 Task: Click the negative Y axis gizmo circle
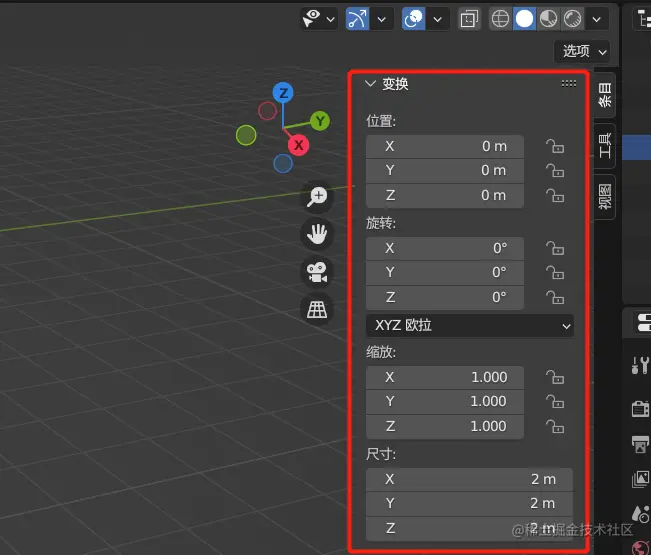click(246, 135)
